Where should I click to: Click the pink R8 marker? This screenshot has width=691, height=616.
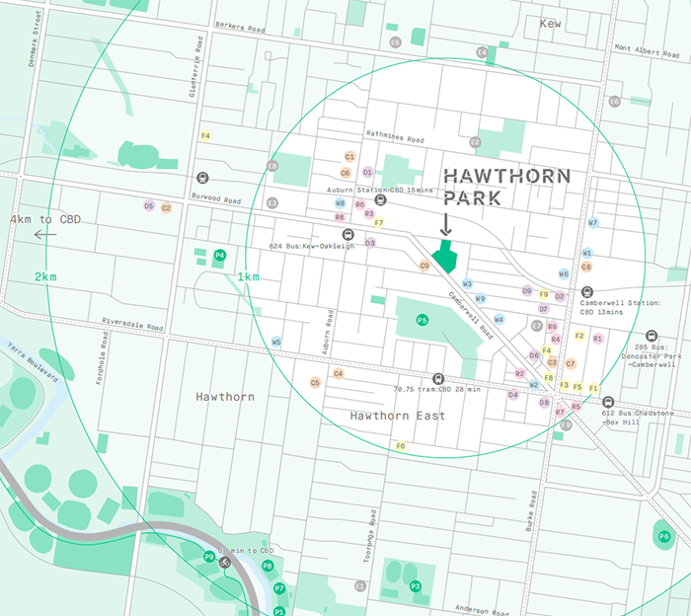pos(340,217)
